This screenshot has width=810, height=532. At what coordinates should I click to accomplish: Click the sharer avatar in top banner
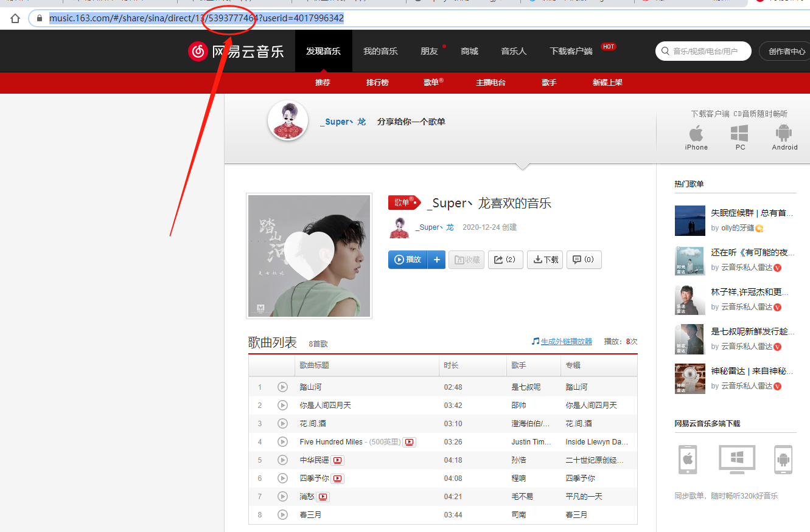(288, 120)
